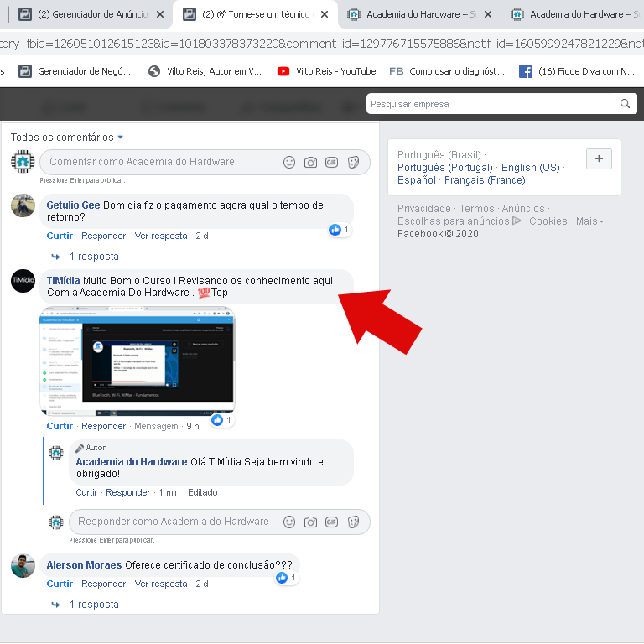
Task: Close the Torne-se um técnico tab
Action: point(324,14)
